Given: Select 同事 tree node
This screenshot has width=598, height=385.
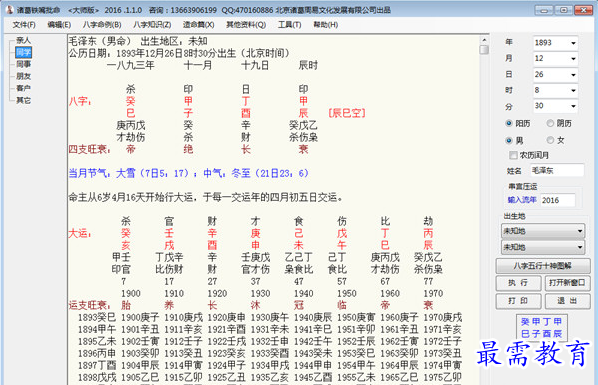Looking at the screenshot, I should pyautogui.click(x=23, y=64).
